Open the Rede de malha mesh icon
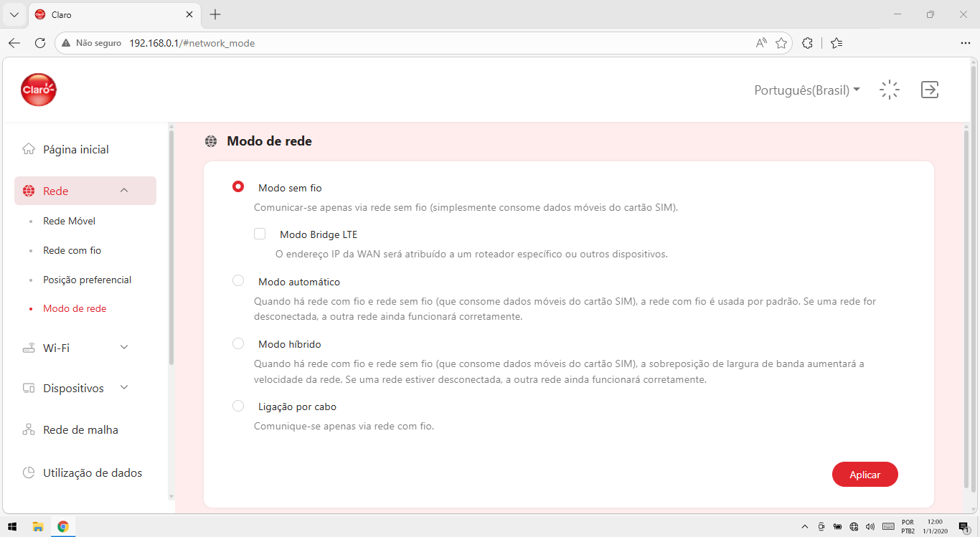Viewport: 980px width, 537px height. (x=29, y=429)
